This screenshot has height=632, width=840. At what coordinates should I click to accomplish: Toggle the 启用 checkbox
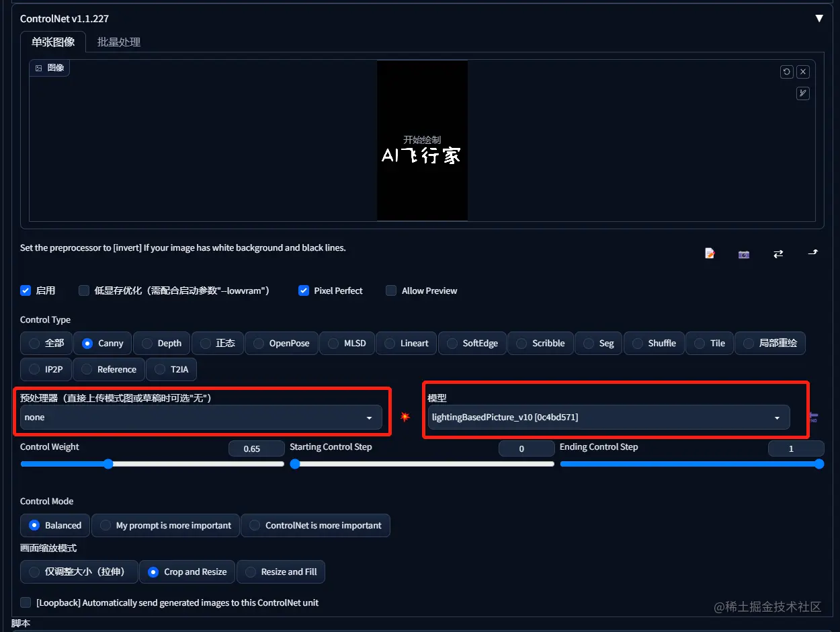(26, 290)
